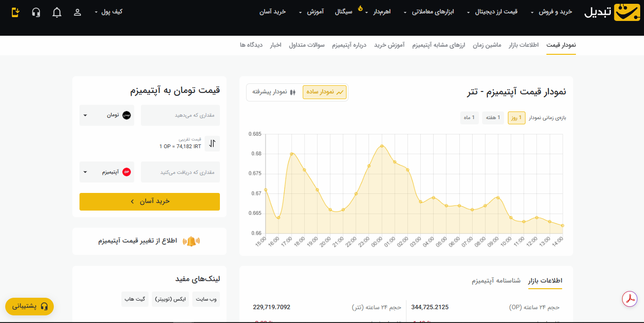
Task: Expand the کیف پول dropdown menu
Action: click(x=109, y=12)
